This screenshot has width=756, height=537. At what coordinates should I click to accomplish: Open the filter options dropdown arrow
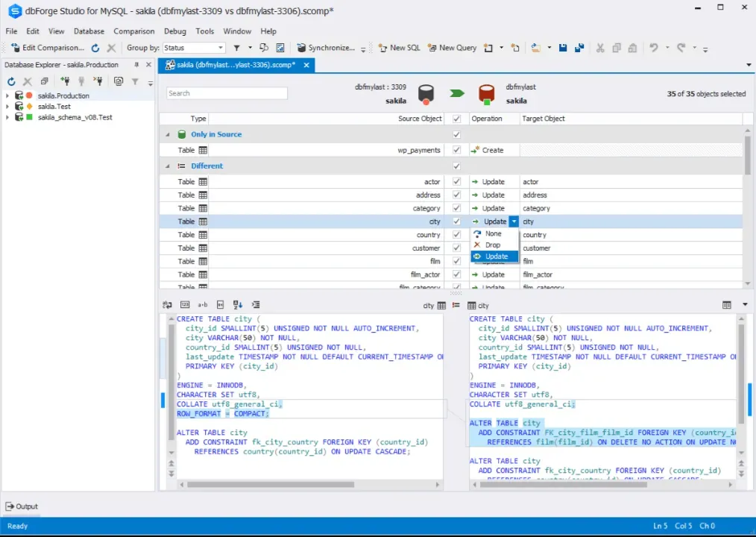click(250, 48)
